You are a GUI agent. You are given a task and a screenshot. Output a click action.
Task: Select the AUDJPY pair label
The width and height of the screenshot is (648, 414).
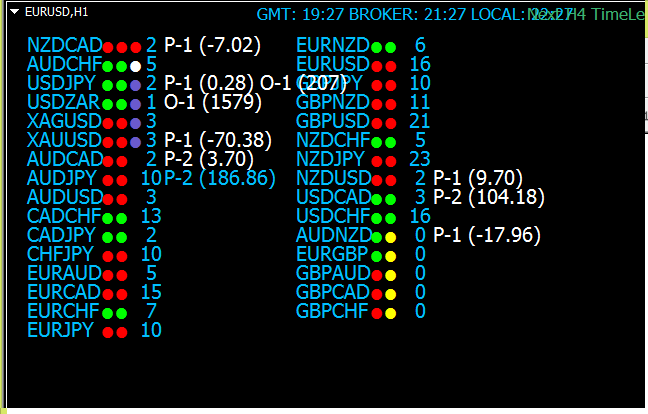62,178
